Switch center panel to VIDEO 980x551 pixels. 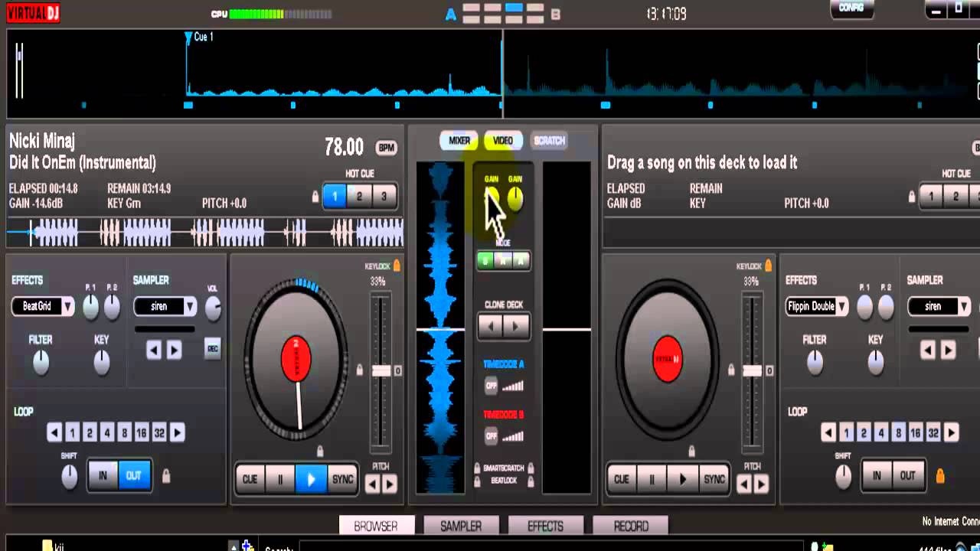(x=503, y=141)
